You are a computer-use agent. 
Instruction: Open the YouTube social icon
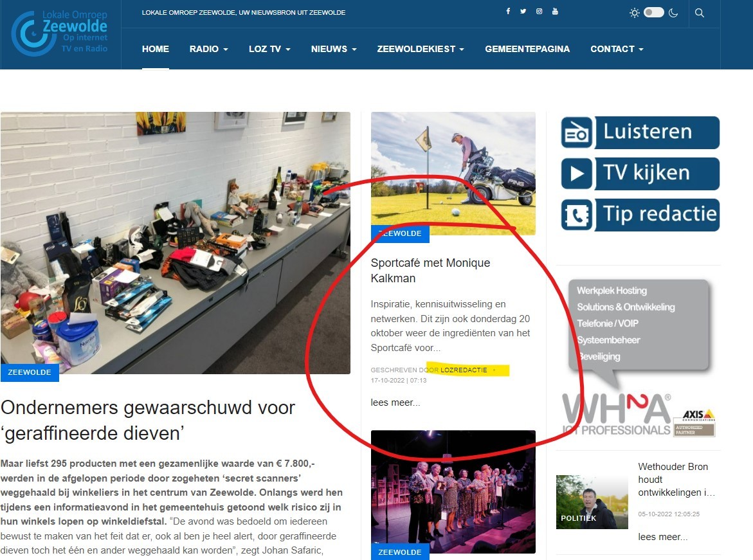(556, 12)
